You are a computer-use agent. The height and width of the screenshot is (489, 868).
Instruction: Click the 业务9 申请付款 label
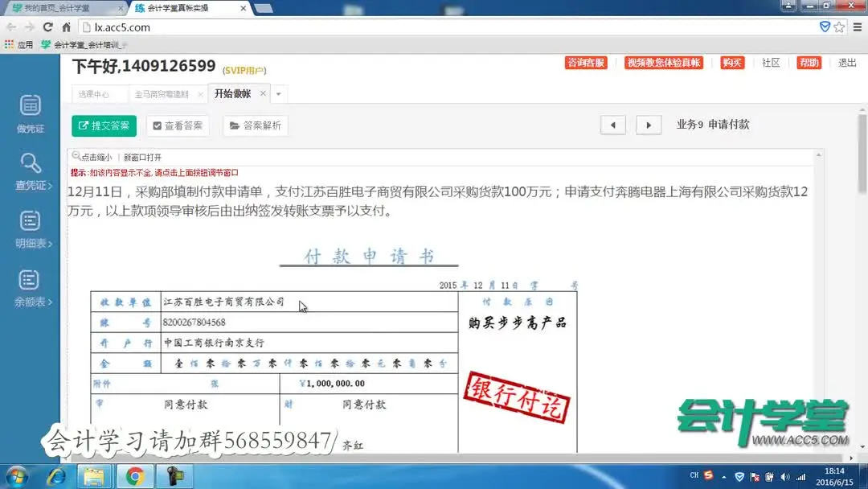[713, 125]
